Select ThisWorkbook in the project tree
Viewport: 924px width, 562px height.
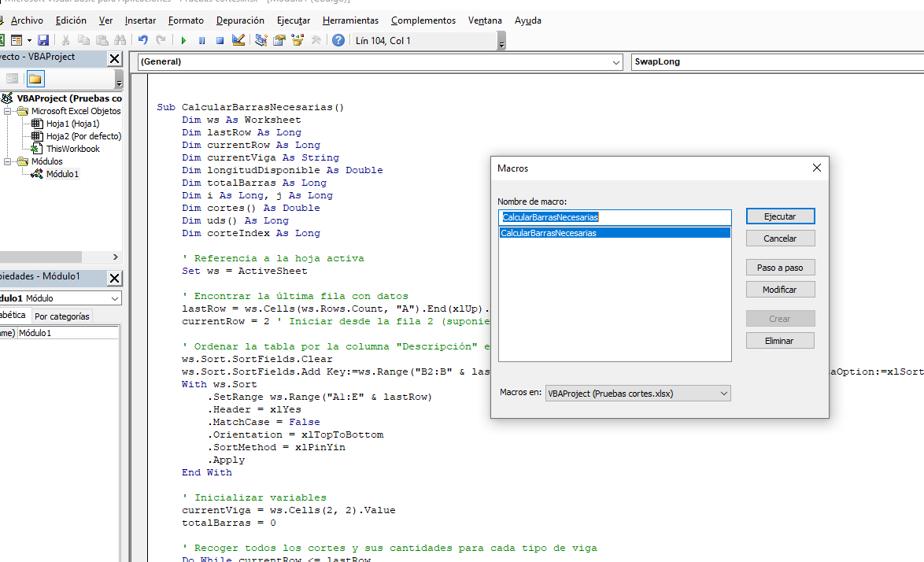pyautogui.click(x=72, y=149)
